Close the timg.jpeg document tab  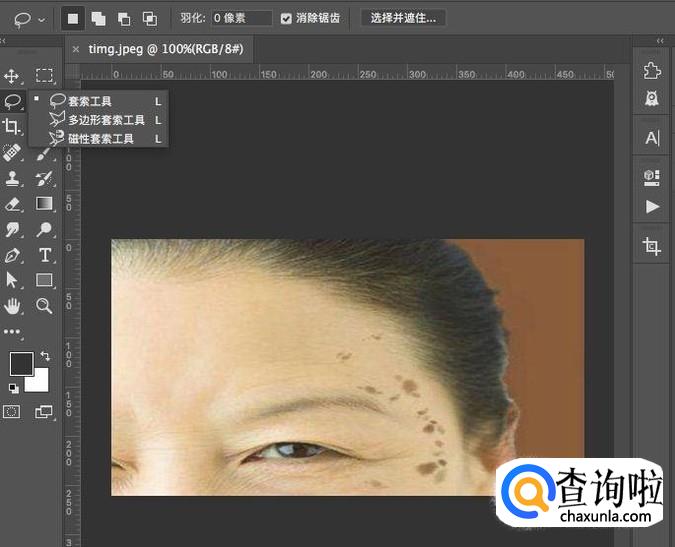tap(77, 48)
